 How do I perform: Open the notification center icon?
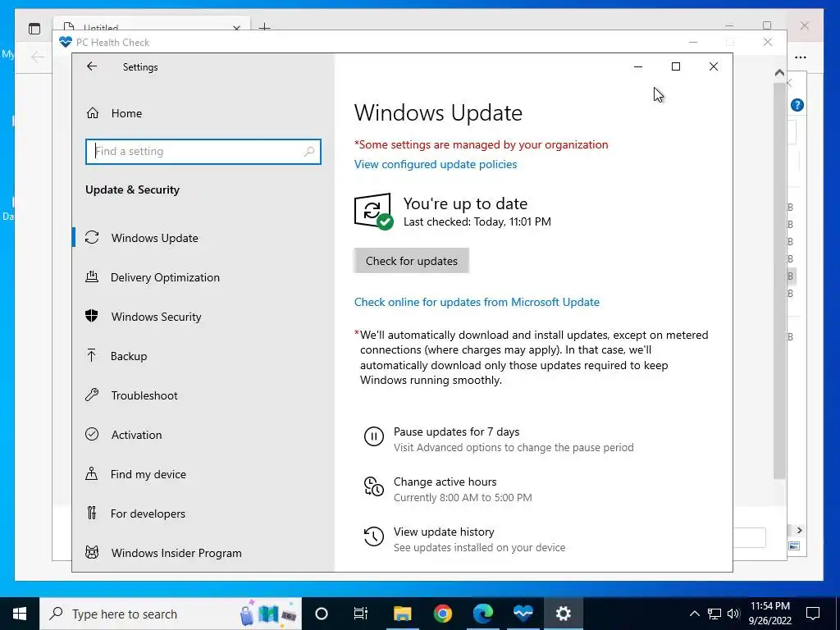click(x=813, y=614)
